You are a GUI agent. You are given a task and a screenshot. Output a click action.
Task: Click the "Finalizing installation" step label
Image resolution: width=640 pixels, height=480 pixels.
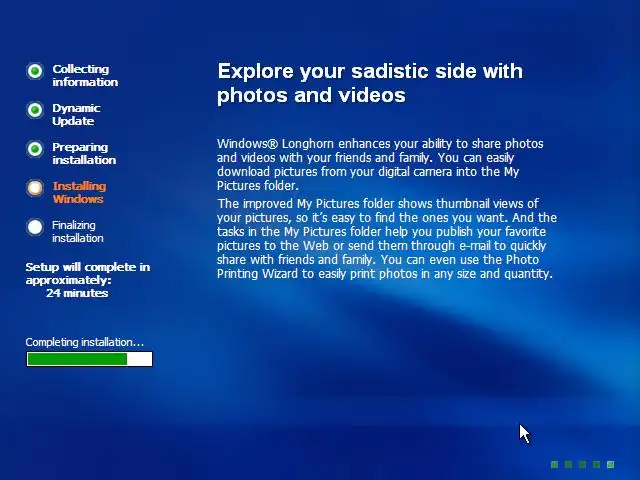tap(78, 231)
